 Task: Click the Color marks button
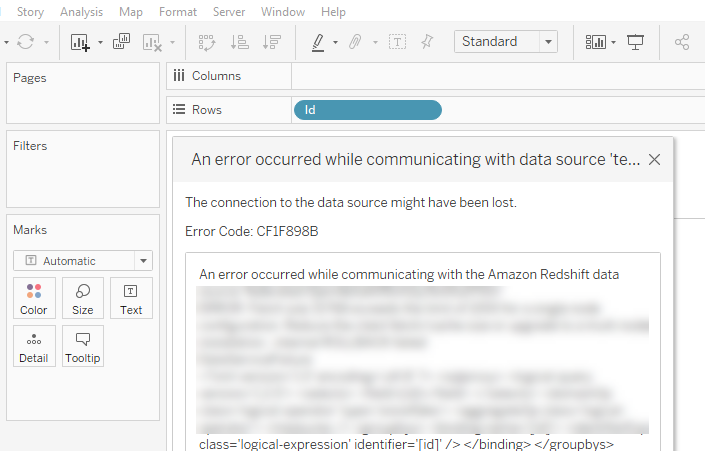(x=34, y=298)
